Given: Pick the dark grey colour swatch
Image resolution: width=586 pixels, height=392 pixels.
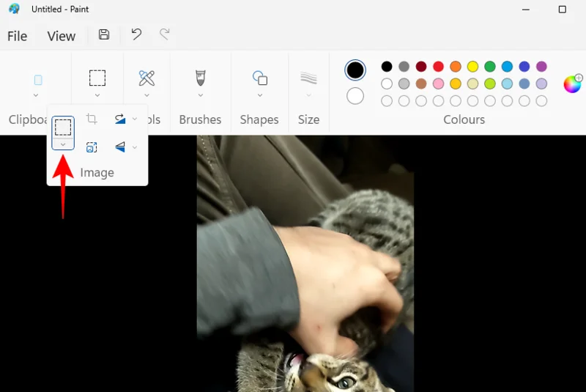Looking at the screenshot, I should point(404,67).
